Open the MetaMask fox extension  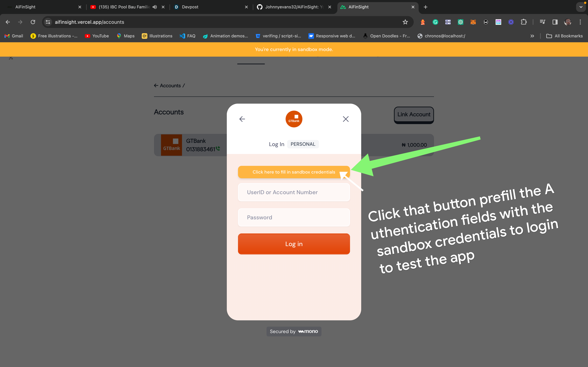coord(473,22)
